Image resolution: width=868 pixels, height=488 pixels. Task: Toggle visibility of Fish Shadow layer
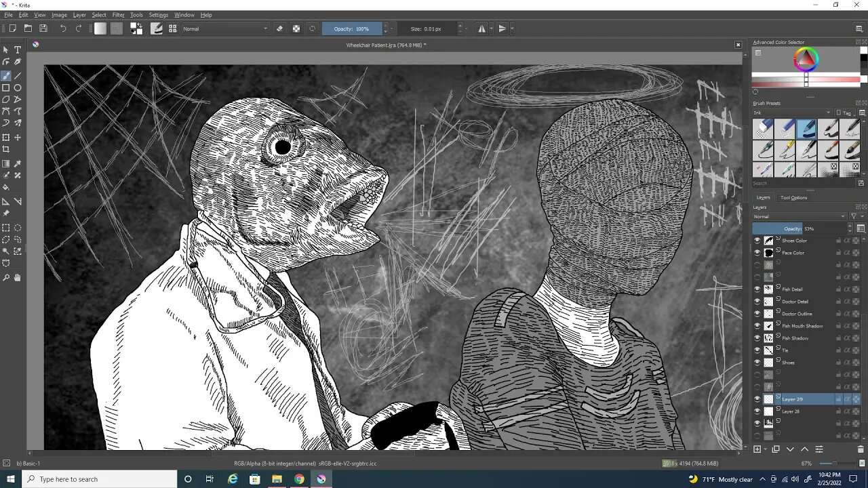(x=757, y=338)
